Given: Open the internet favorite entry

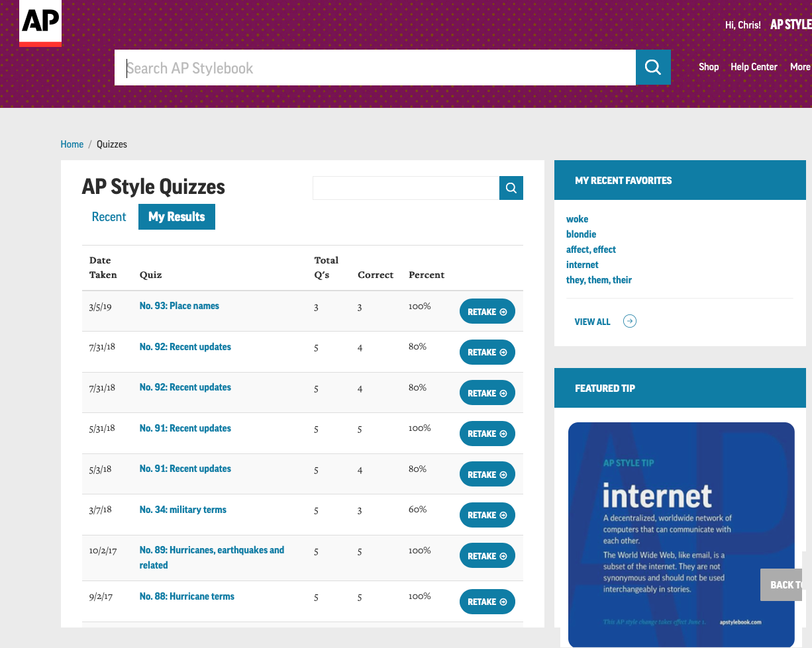Looking at the screenshot, I should (582, 265).
